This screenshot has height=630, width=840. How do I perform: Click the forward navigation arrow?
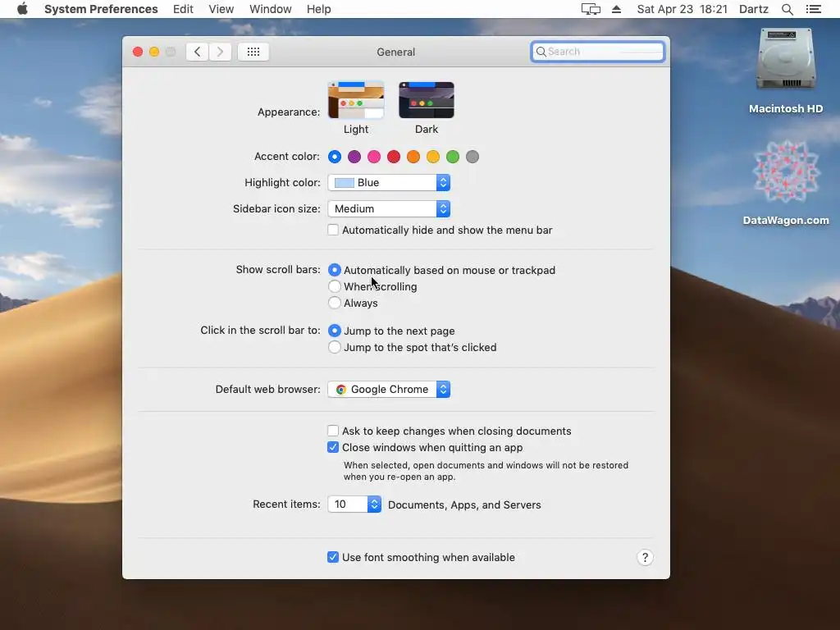tap(220, 52)
